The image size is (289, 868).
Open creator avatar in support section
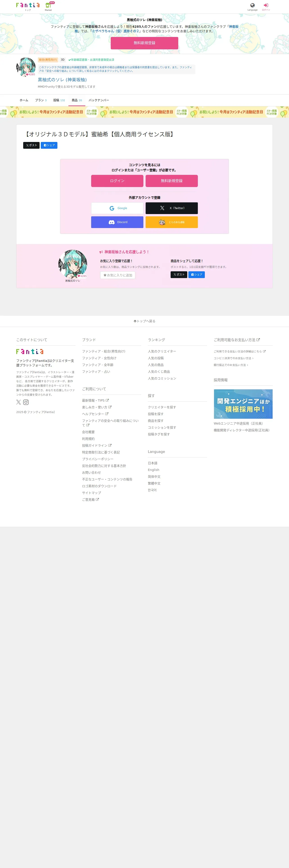[73, 264]
